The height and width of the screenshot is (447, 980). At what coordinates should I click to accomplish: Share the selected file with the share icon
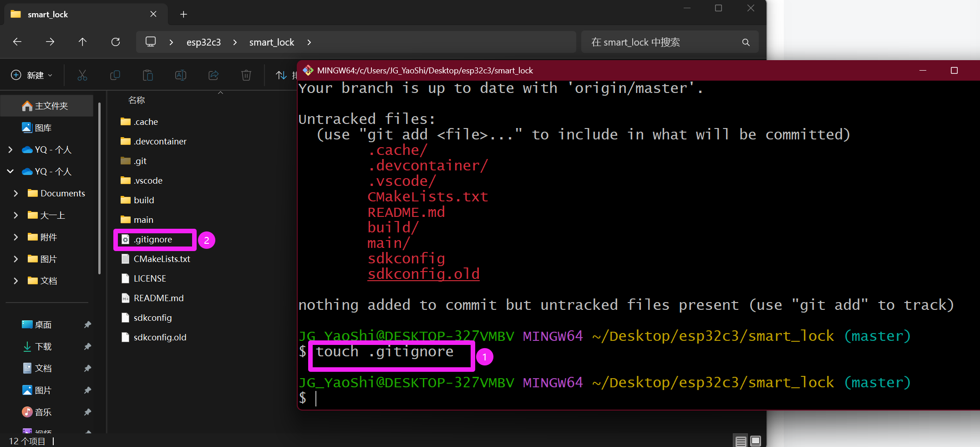[213, 75]
